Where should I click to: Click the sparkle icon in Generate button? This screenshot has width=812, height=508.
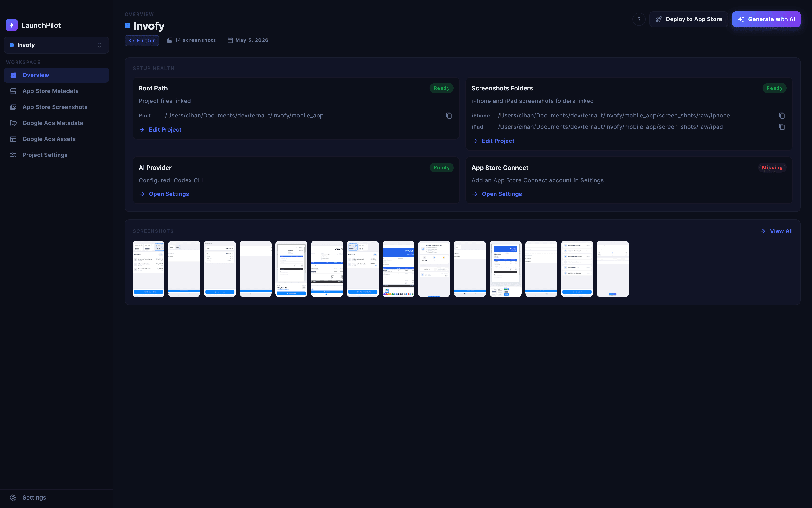tap(741, 19)
